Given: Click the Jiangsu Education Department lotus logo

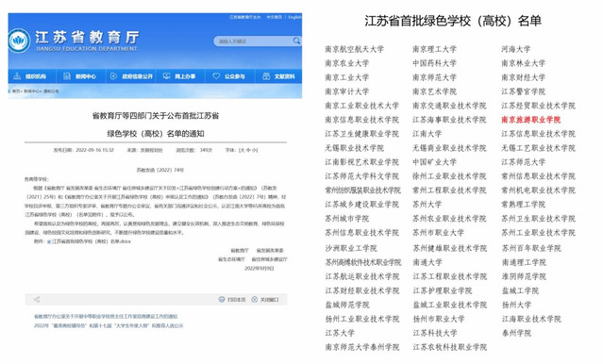Looking at the screenshot, I should tap(19, 41).
